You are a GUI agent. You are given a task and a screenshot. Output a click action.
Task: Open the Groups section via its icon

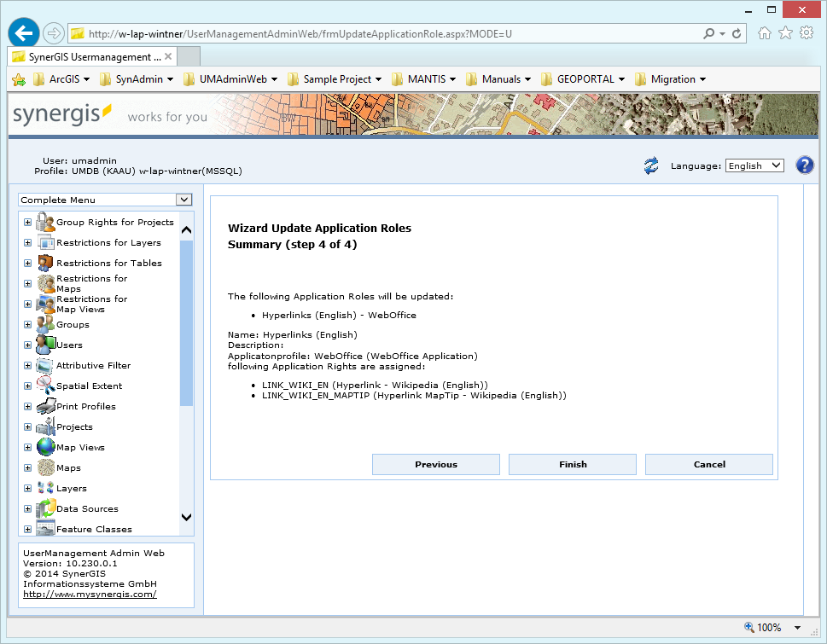45,324
